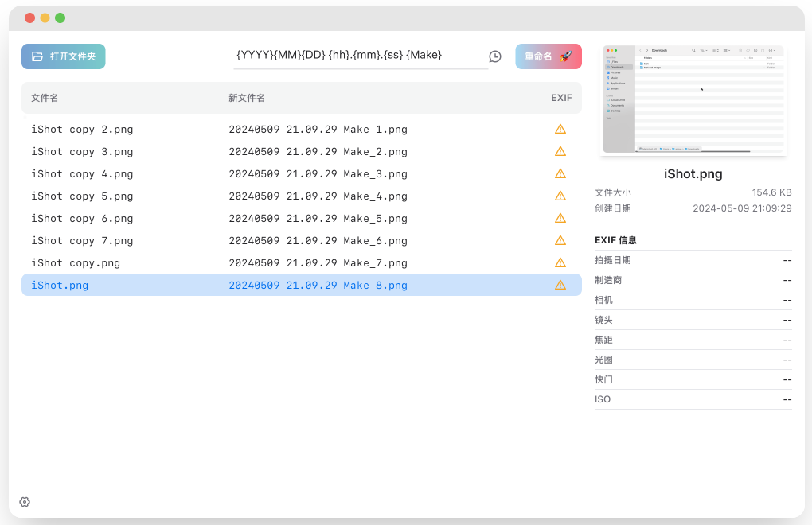Viewport: 812px width, 525px height.
Task: Click EXIF warning icon for iShot.png row
Action: 560,285
